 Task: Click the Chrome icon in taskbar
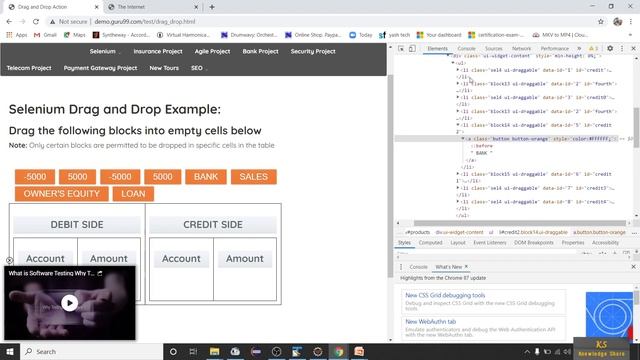[338, 351]
